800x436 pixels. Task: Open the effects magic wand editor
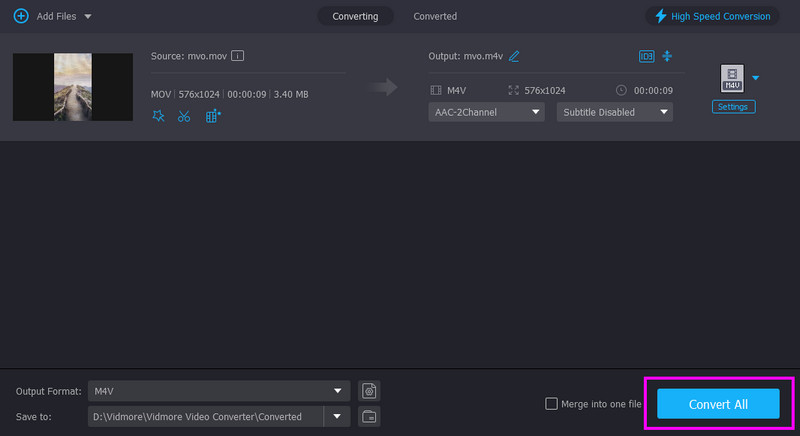(x=158, y=116)
